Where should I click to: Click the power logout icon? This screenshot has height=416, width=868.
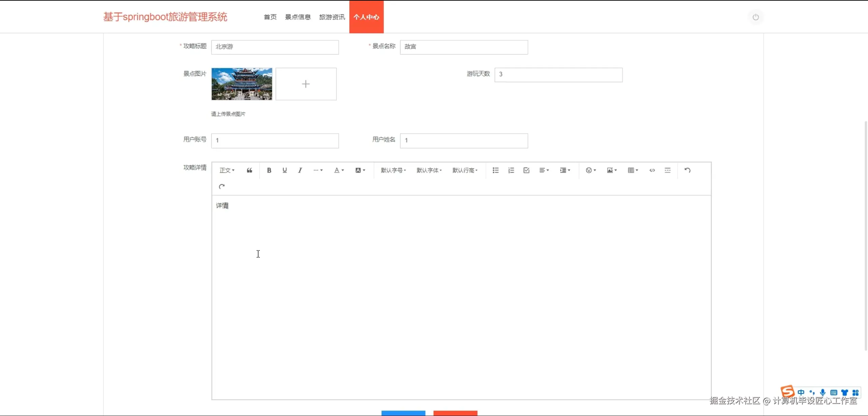click(x=755, y=17)
